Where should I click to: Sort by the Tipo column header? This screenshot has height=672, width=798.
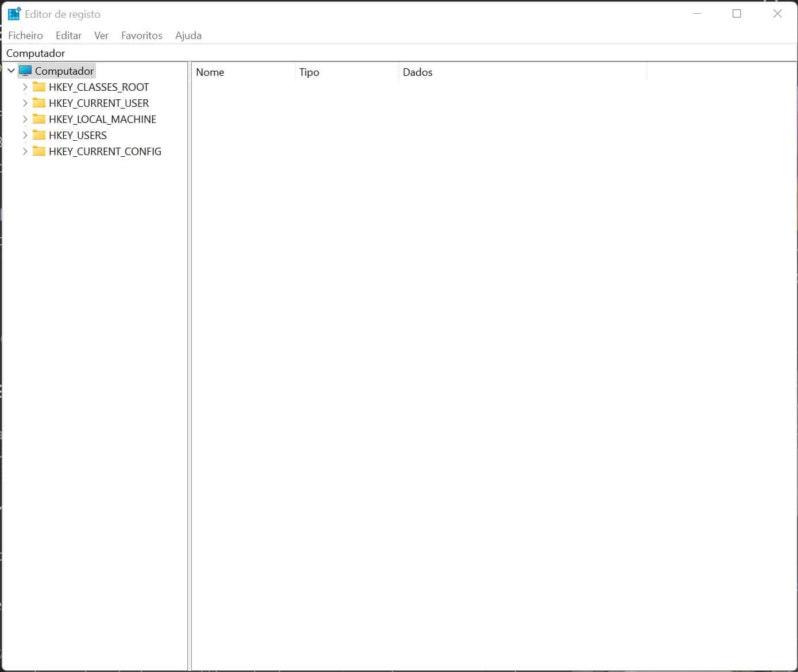coord(347,72)
